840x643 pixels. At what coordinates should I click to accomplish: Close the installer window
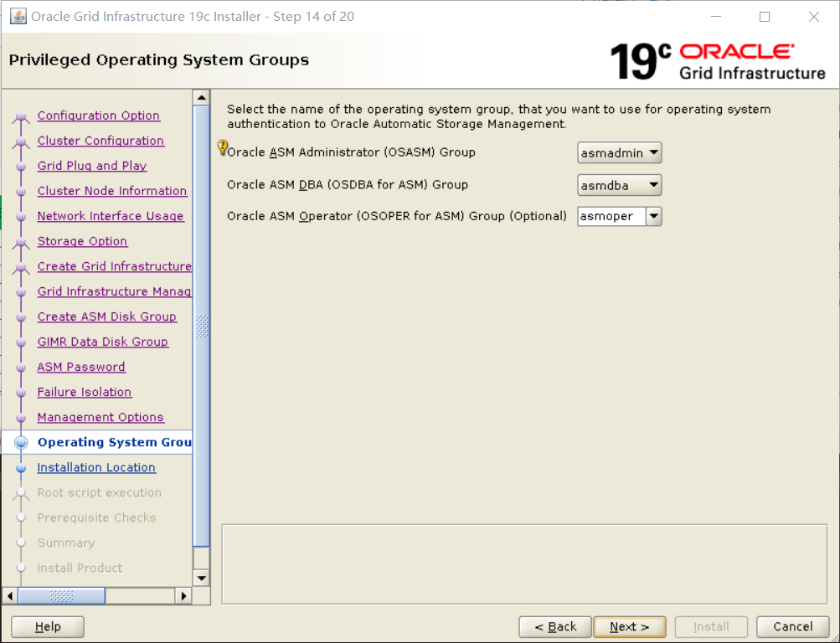coord(814,17)
